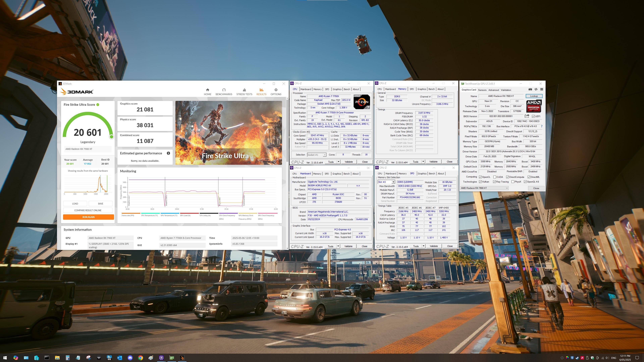Click the SAVE button in 3DMark
This screenshot has height=362, width=644.
pos(100,204)
